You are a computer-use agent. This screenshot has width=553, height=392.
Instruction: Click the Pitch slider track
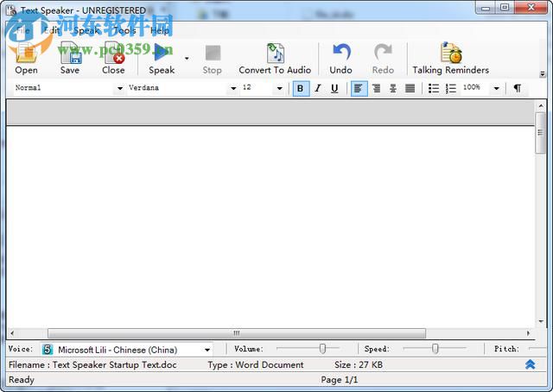537,348
